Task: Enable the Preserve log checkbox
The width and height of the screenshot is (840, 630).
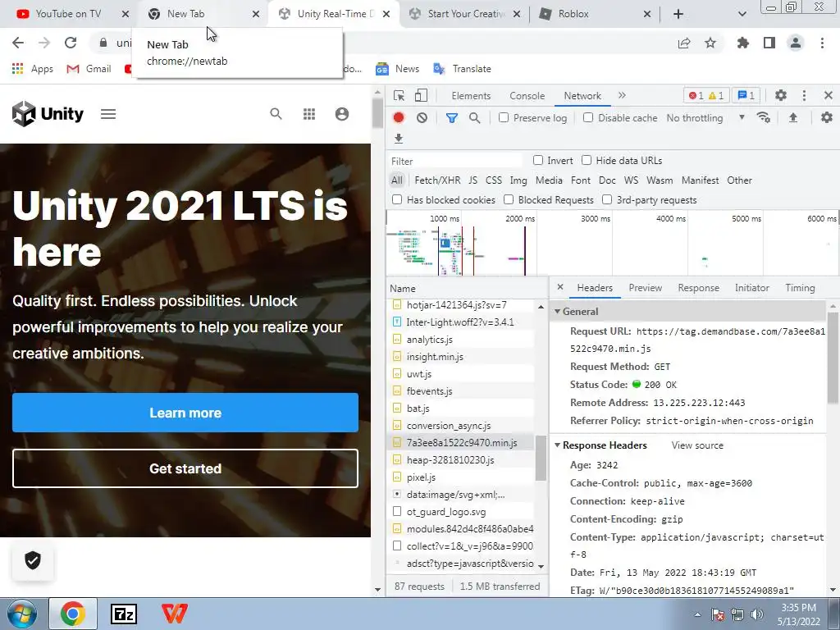Action: point(504,117)
